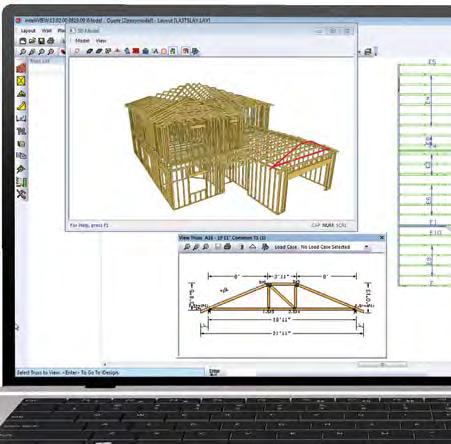Image resolution: width=451 pixels, height=444 pixels.
Task: Open the Load Case dropdown arrow
Action: (366, 247)
